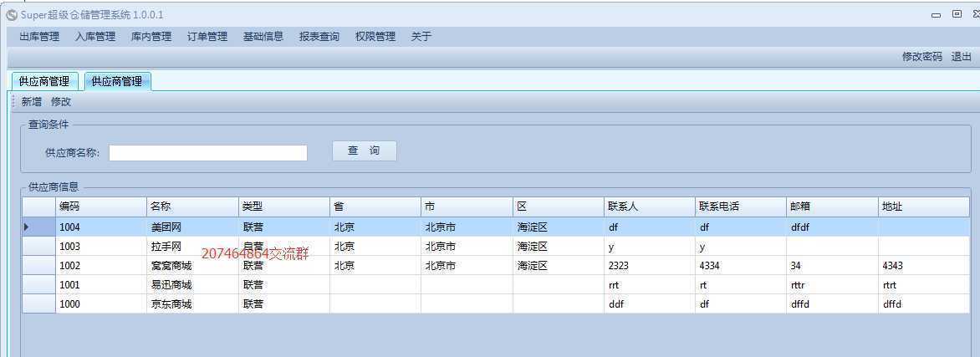Click contact cell 2323 in row 1002

pyautogui.click(x=650, y=266)
